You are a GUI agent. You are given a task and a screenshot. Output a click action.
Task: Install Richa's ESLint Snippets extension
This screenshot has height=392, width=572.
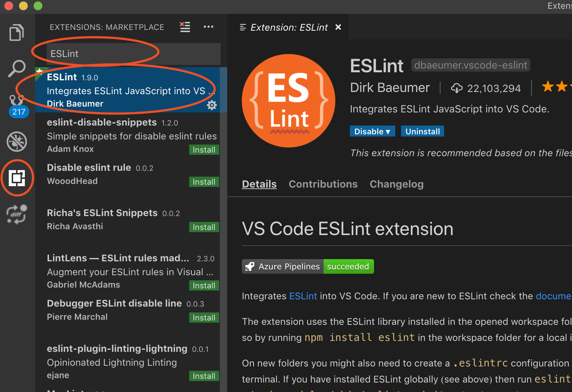[x=204, y=227]
